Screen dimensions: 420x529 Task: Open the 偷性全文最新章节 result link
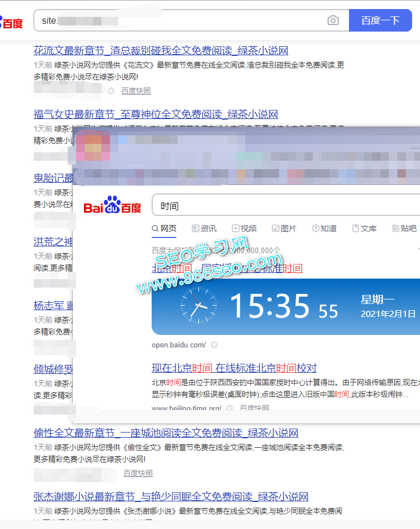pyautogui.click(x=166, y=433)
